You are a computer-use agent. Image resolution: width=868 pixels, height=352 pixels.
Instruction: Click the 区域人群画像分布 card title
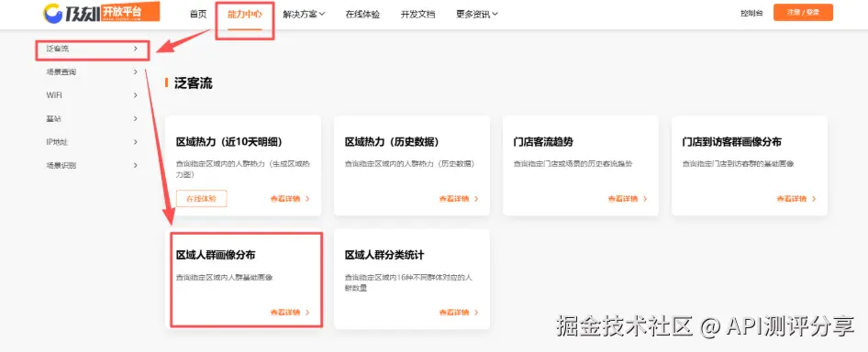pyautogui.click(x=216, y=255)
